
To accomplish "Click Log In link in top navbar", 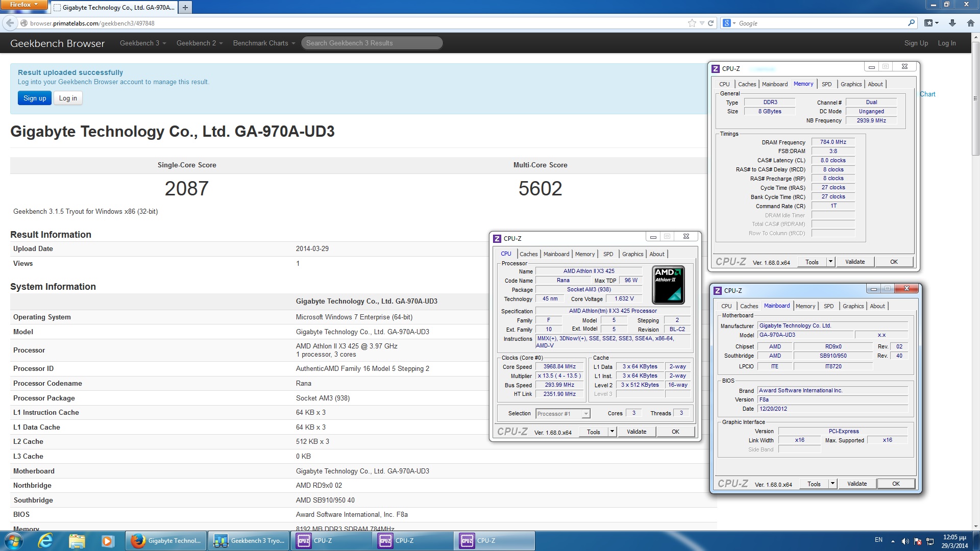I will (946, 43).
